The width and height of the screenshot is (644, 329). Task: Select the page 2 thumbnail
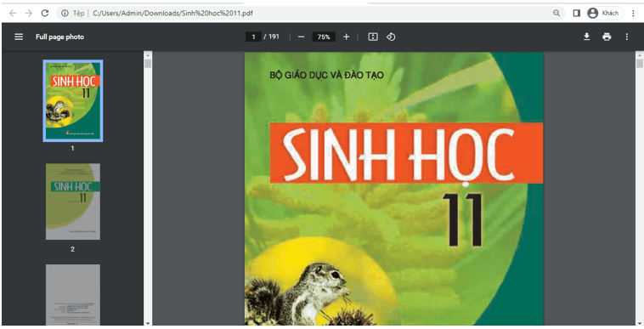click(73, 201)
